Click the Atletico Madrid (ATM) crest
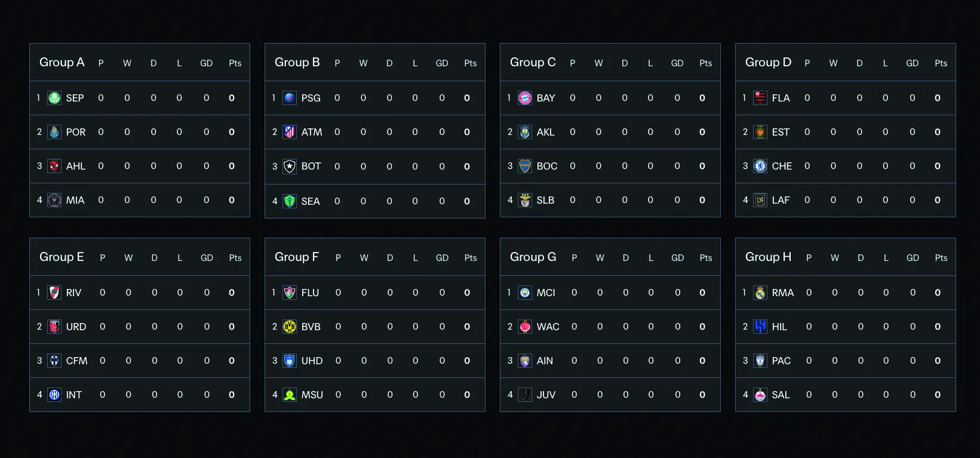 click(290, 132)
